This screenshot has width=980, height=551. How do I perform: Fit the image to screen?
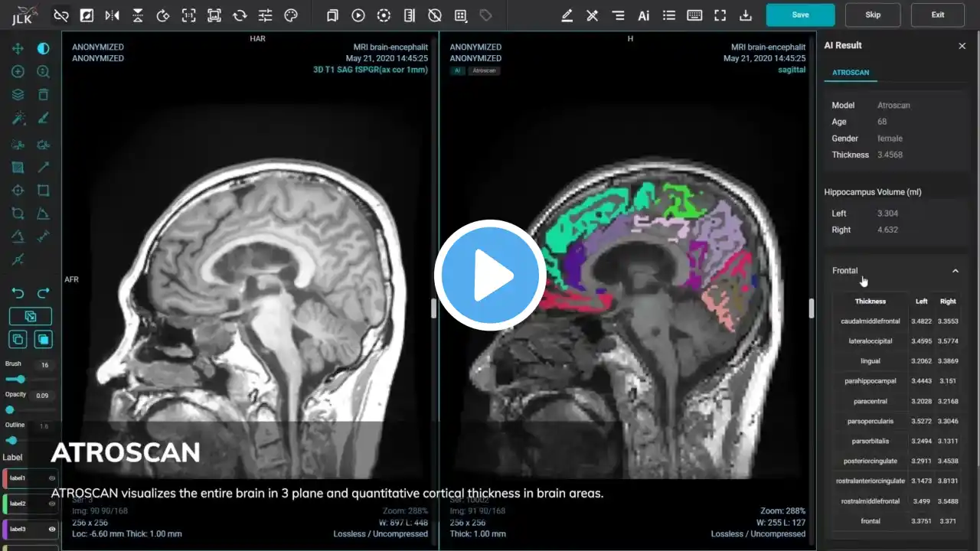pos(214,15)
